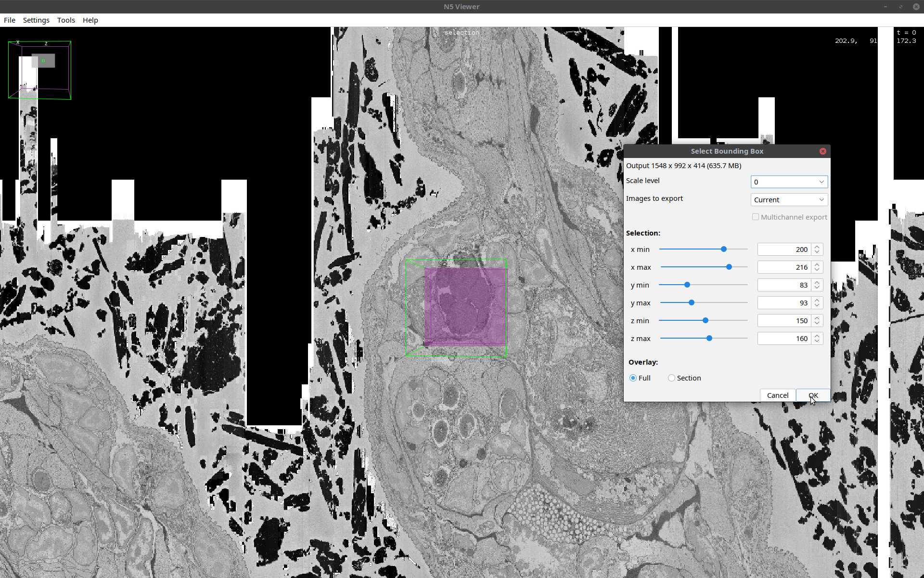
Task: Decrement the y max value with down arrow
Action: [x=817, y=306]
